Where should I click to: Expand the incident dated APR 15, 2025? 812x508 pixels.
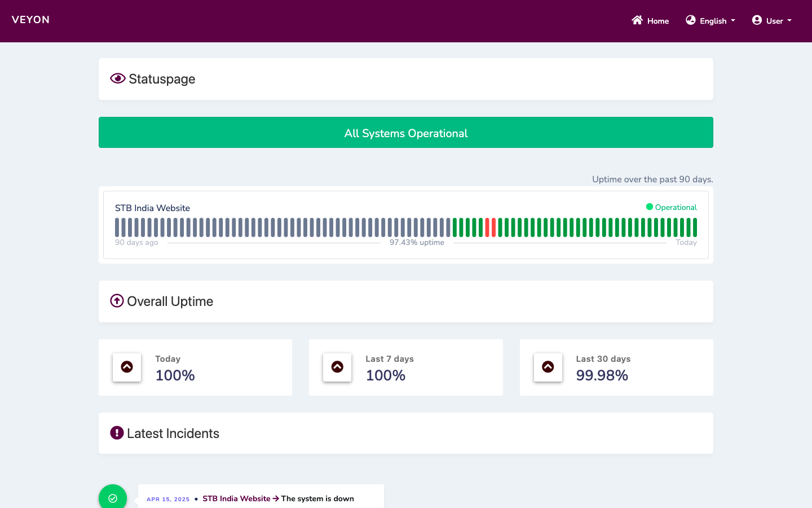point(167,499)
